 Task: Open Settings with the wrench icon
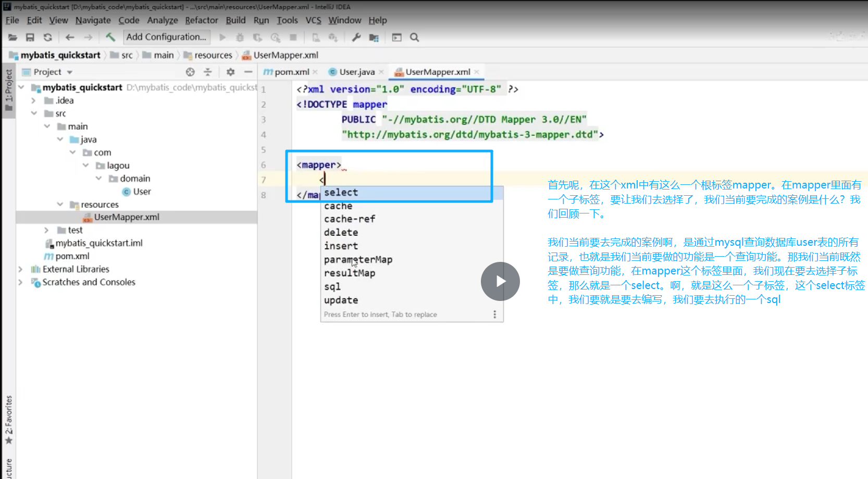(x=356, y=37)
